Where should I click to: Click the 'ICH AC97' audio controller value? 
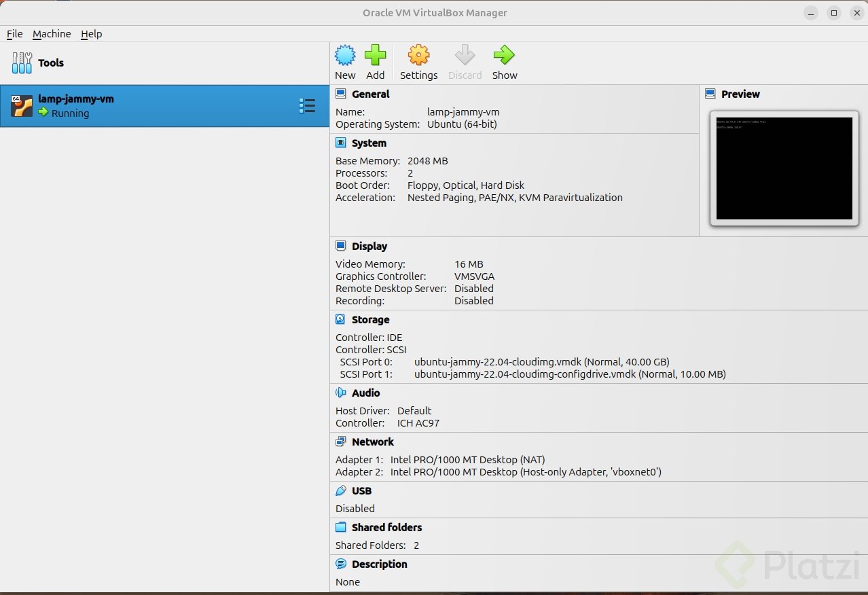(x=418, y=423)
